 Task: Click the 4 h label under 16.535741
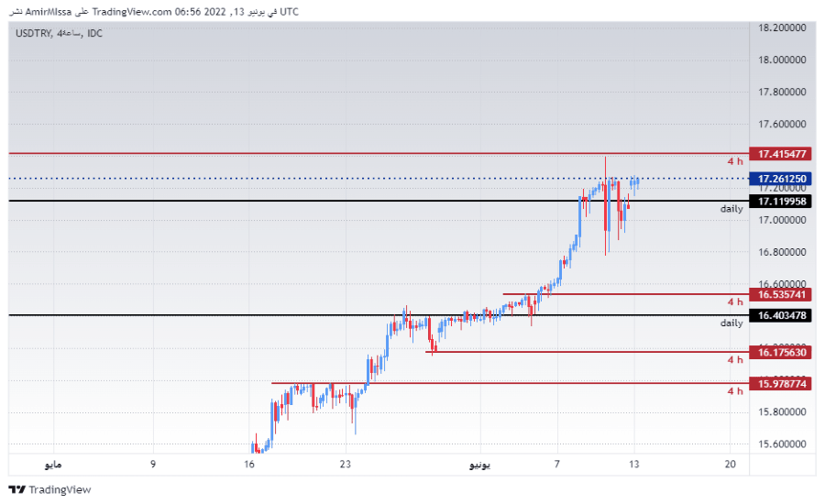tap(735, 301)
